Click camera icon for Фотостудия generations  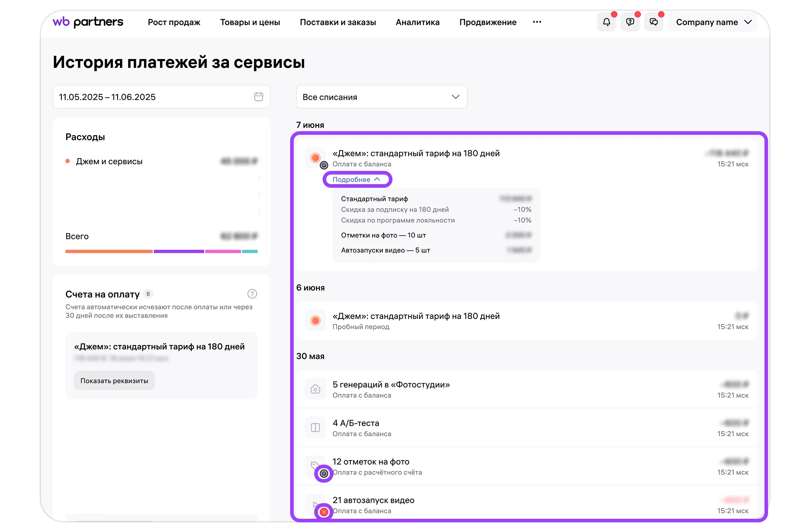315,389
